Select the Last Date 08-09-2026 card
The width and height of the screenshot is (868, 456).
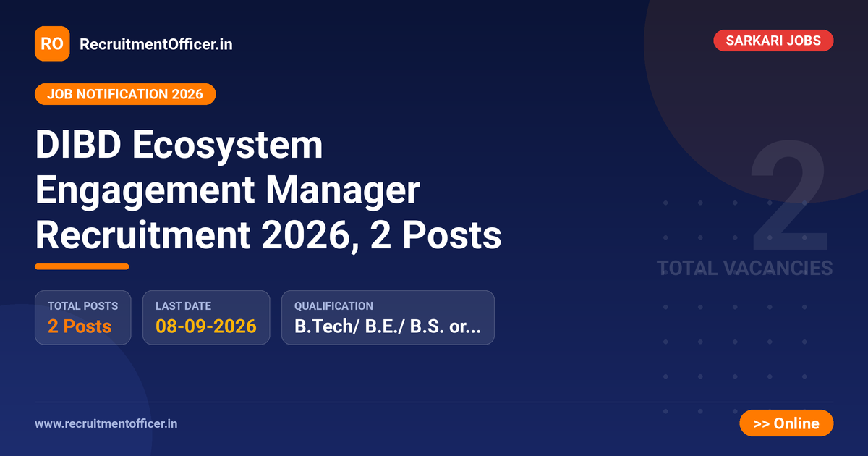(x=206, y=318)
